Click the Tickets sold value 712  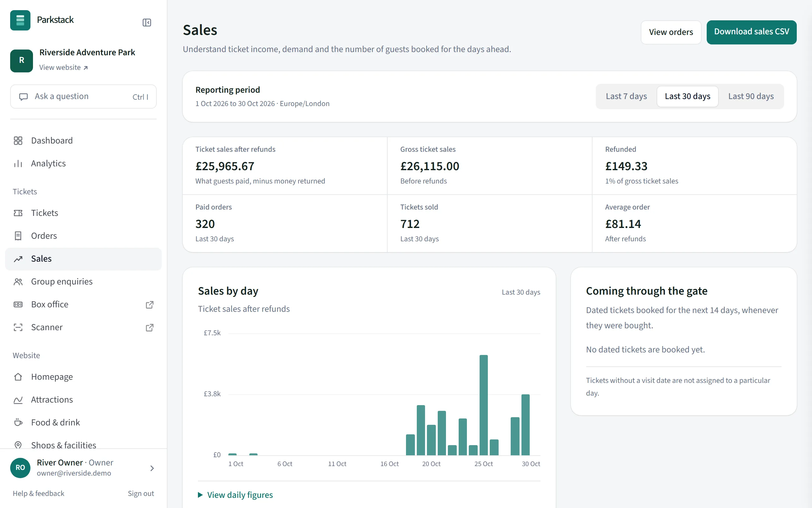coord(410,224)
